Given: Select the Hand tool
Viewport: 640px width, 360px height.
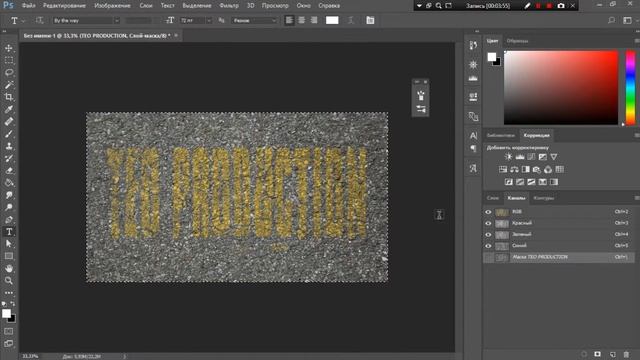Looking at the screenshot, I should (9, 269).
